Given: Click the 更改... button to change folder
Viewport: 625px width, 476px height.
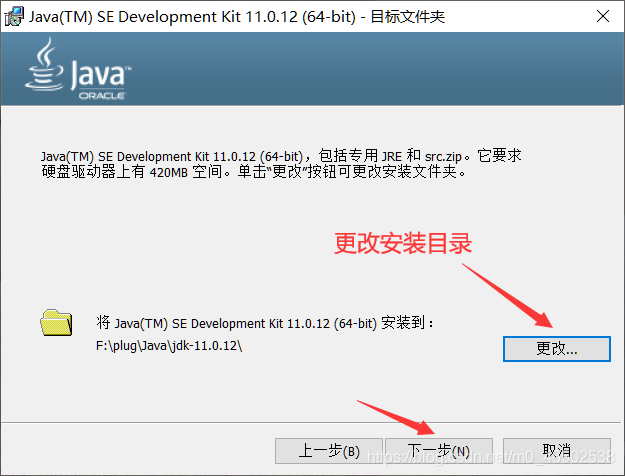Looking at the screenshot, I should tap(556, 349).
